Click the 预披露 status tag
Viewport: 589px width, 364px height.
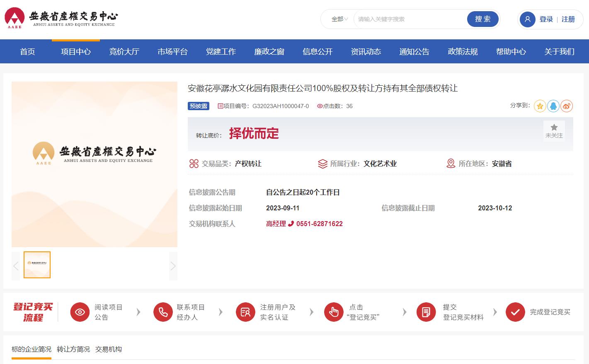point(199,106)
